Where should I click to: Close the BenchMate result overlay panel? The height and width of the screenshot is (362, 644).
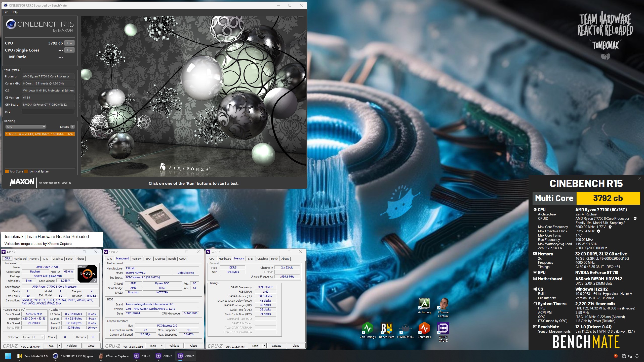640,178
